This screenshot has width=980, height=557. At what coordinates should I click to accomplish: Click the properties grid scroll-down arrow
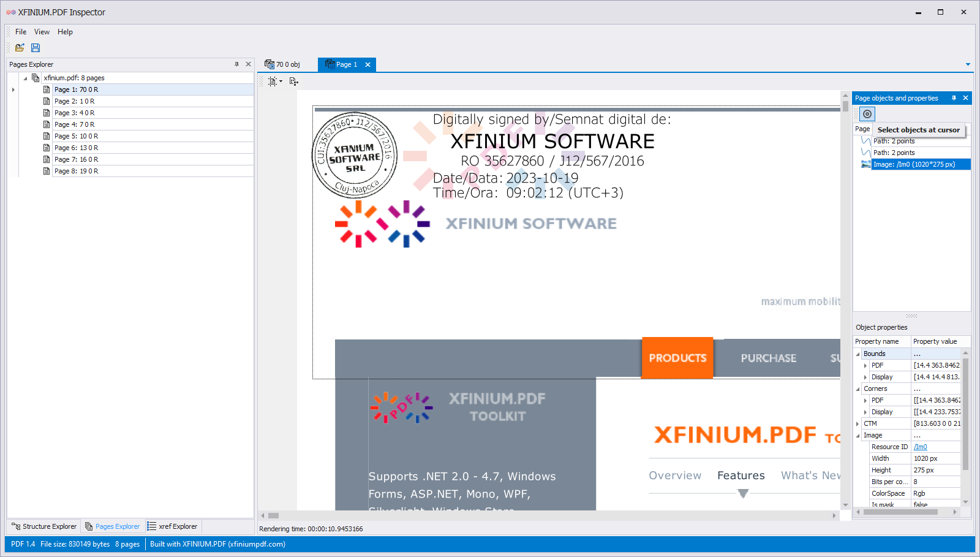[966, 502]
